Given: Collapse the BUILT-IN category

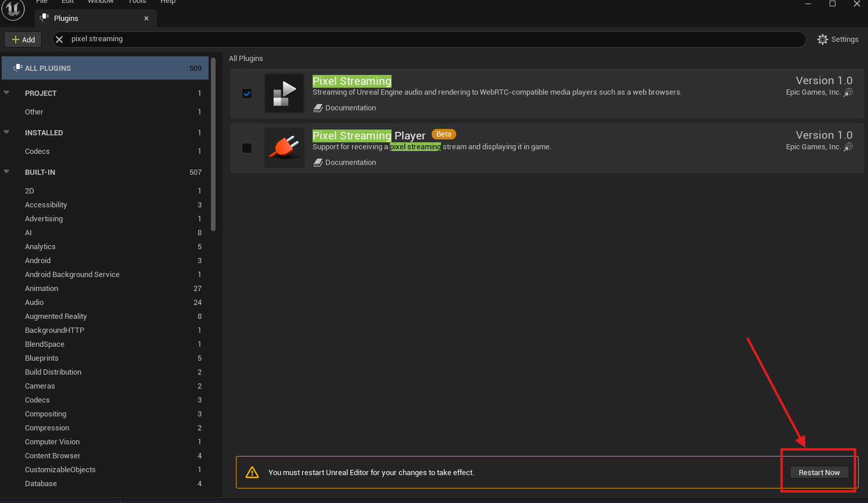Looking at the screenshot, I should 7,172.
